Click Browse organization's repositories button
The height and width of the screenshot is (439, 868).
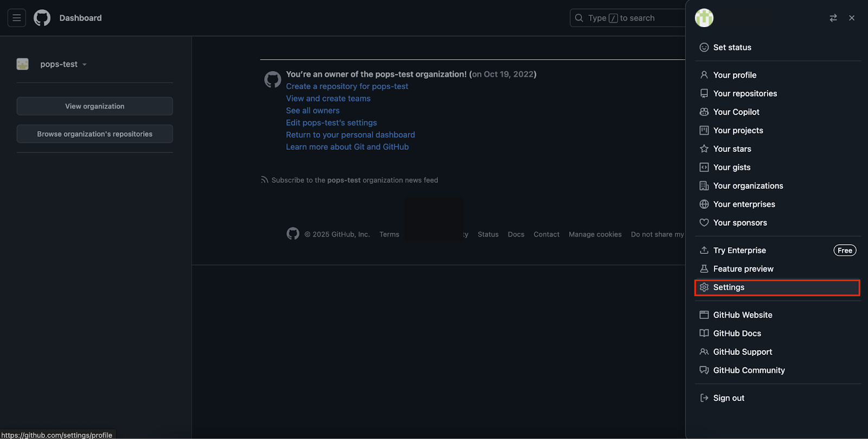95,134
